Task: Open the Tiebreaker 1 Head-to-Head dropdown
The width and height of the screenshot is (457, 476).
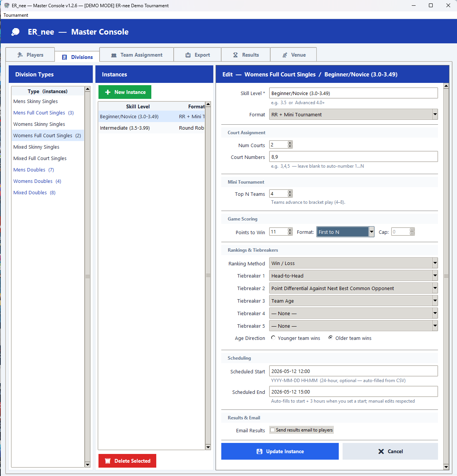Action: point(354,276)
